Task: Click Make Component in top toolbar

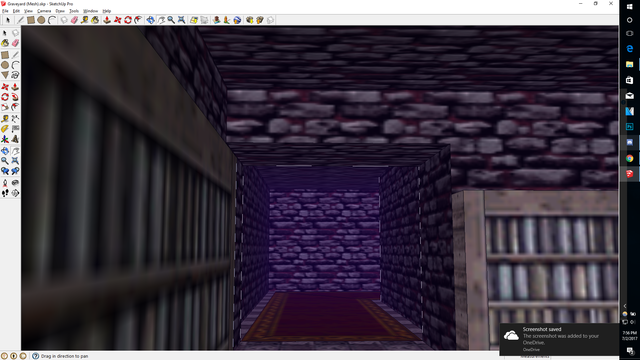Action: 64,20
